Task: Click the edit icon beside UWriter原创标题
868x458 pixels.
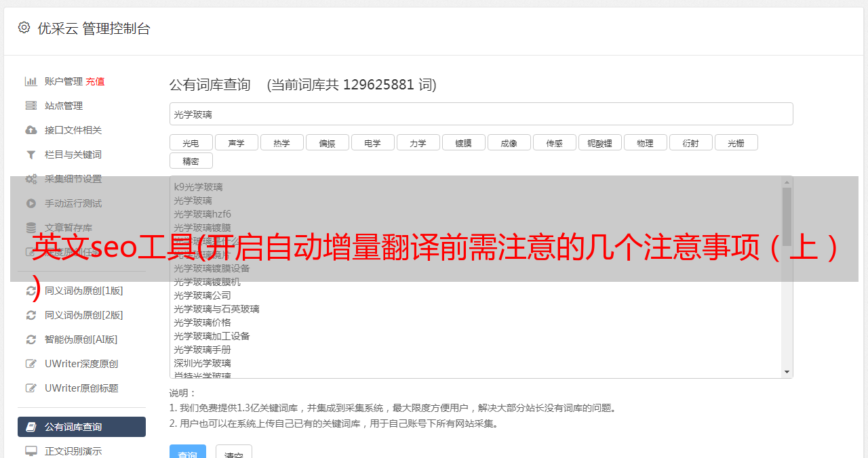Action: click(x=31, y=388)
